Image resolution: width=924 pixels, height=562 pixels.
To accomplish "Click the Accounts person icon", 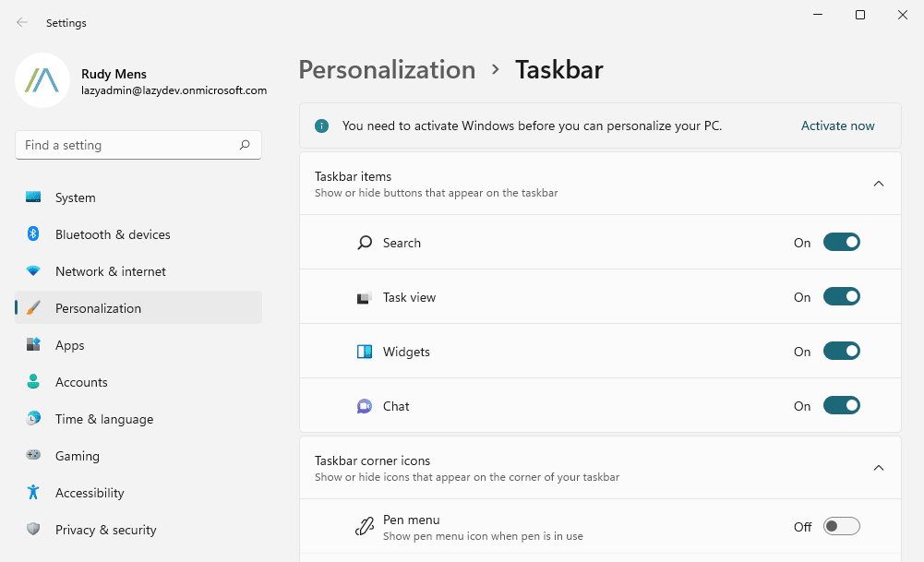I will (x=33, y=382).
